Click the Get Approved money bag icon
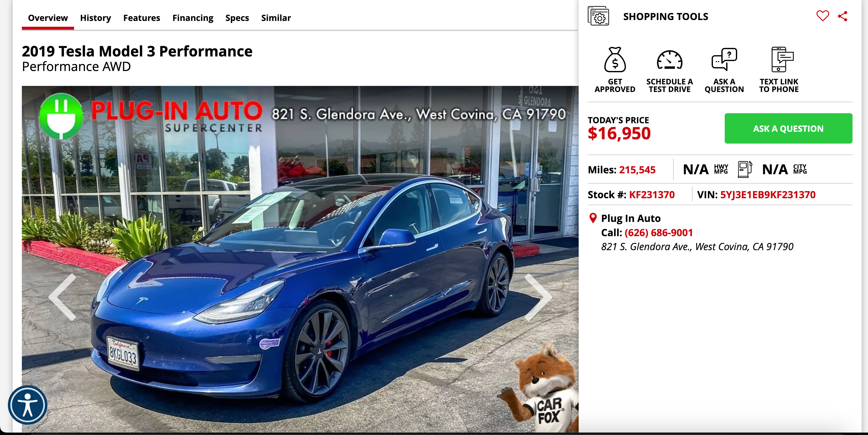 pyautogui.click(x=614, y=59)
